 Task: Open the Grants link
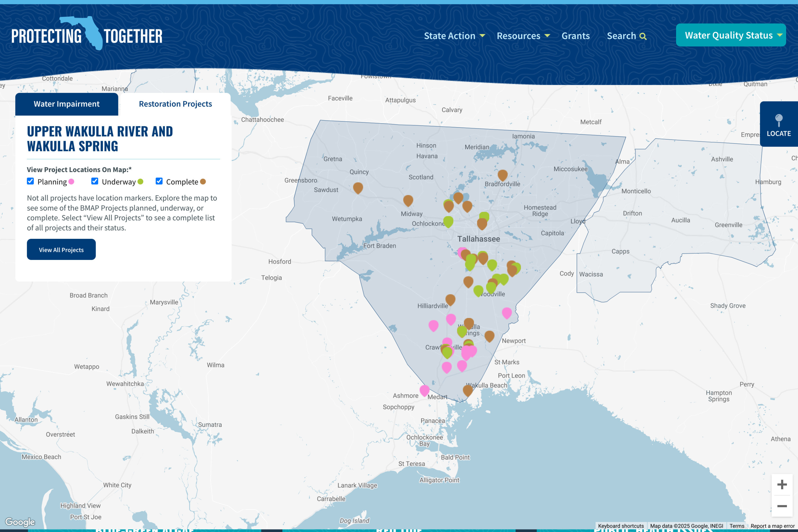(x=576, y=36)
